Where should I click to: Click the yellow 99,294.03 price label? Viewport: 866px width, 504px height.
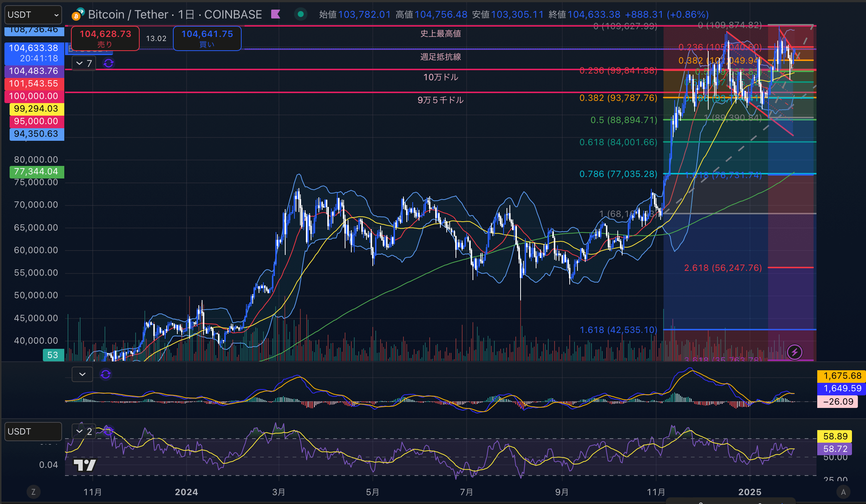[37, 109]
